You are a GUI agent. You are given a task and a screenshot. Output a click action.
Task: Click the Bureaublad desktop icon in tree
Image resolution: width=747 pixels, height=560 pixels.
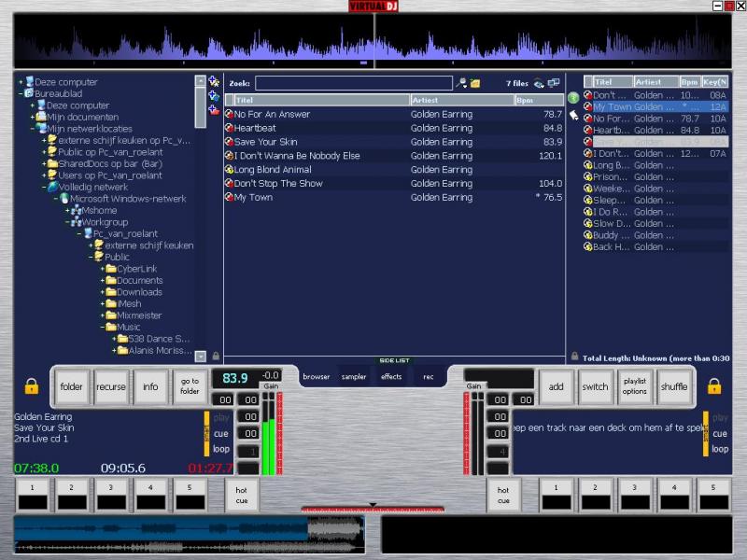[29, 93]
